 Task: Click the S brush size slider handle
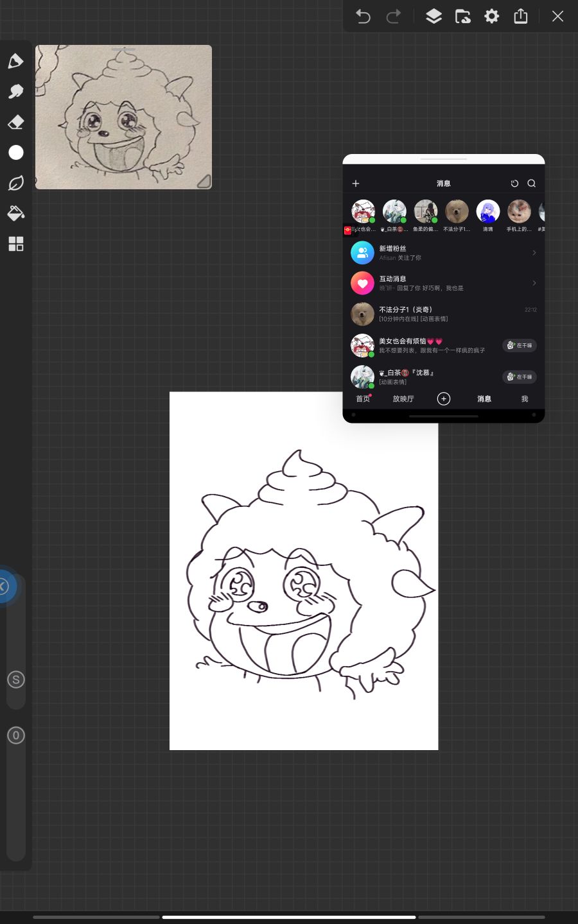tap(16, 680)
